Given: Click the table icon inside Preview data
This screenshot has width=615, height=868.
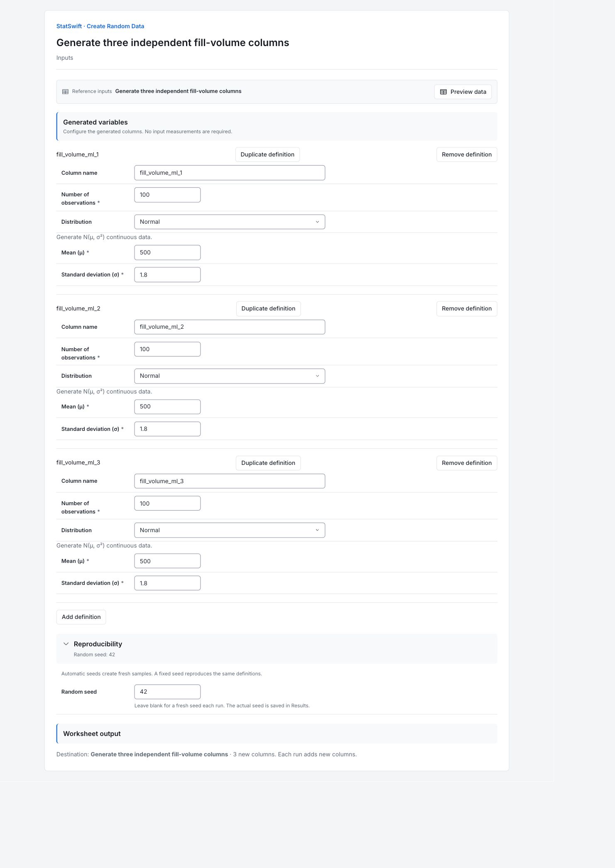Looking at the screenshot, I should coord(443,92).
